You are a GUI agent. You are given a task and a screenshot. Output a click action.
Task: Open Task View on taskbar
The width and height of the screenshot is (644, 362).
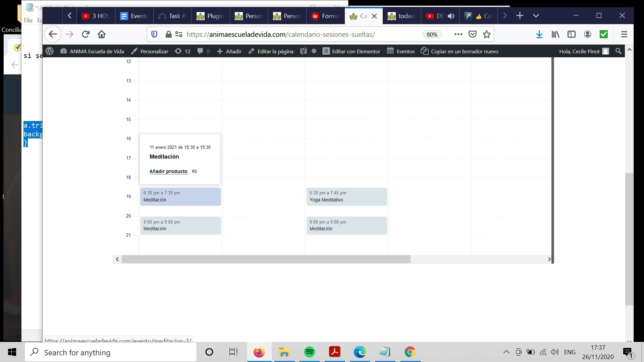[233, 352]
